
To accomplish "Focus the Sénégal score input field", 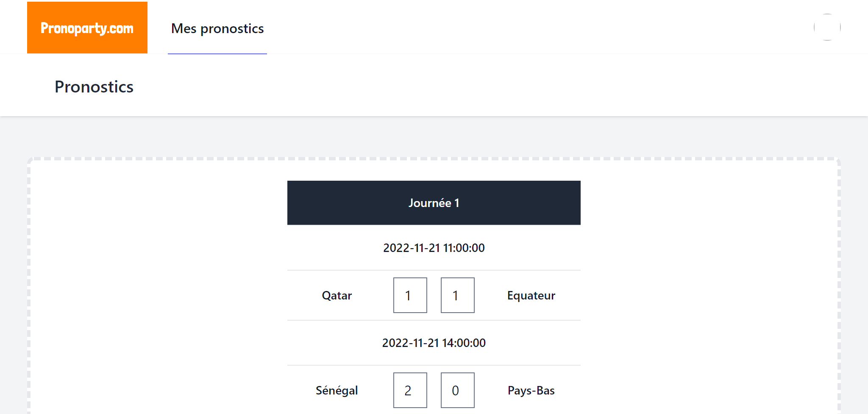I will [x=410, y=390].
